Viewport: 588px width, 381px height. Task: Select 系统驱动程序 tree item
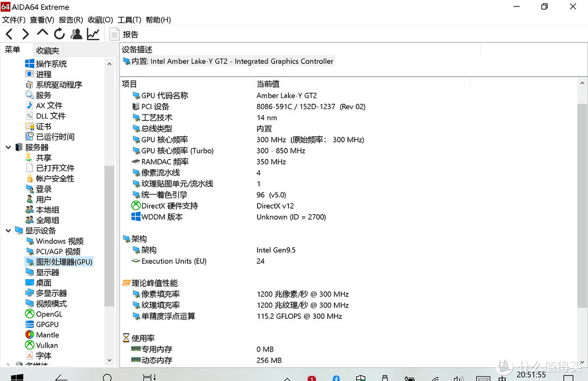point(53,84)
